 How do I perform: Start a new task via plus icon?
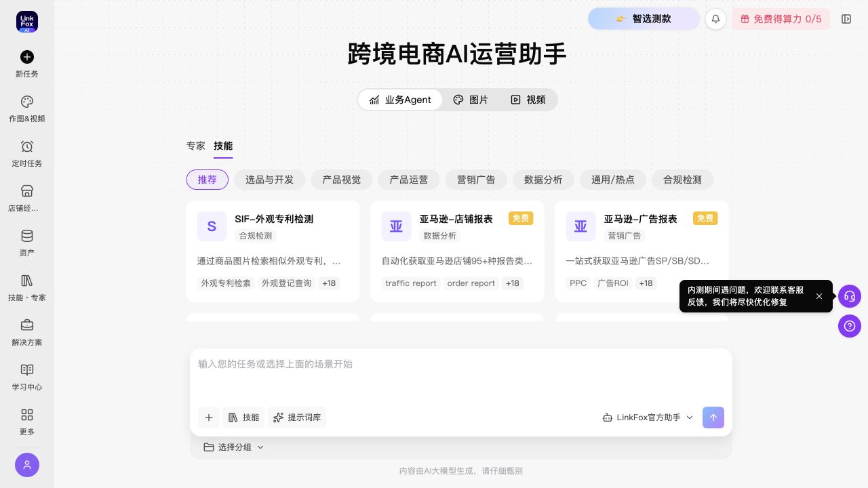point(27,57)
